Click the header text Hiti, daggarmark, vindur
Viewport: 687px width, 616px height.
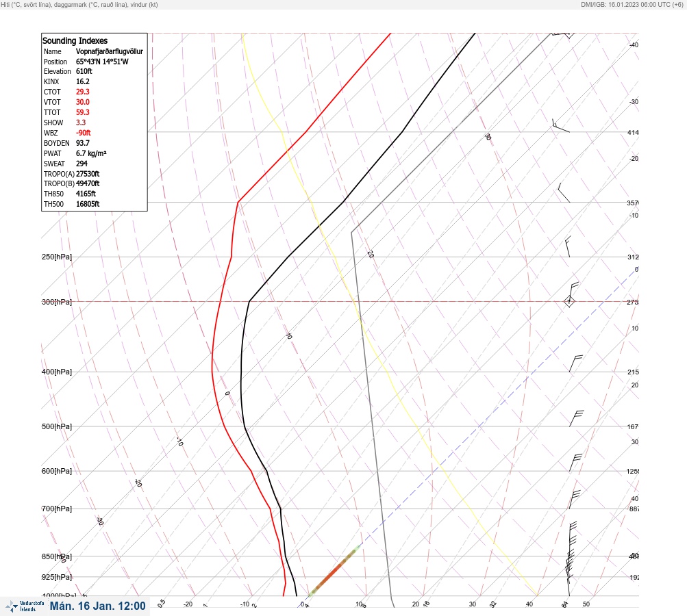tap(79, 4)
